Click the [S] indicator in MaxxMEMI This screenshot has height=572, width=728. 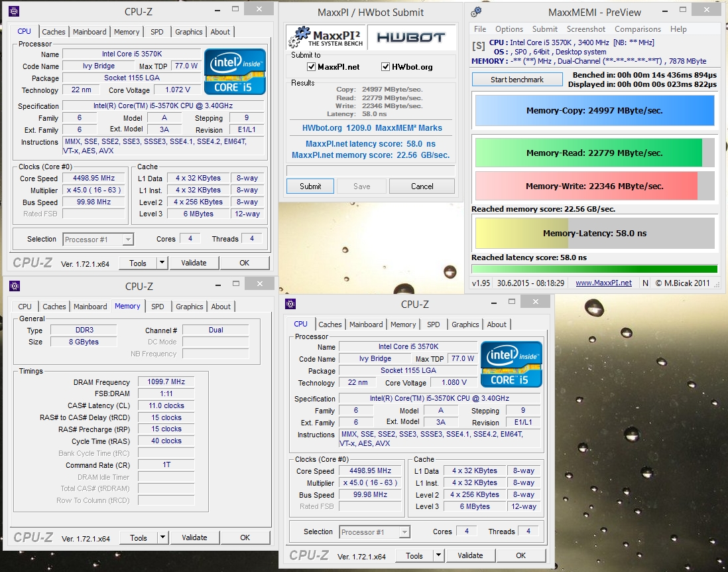pos(478,46)
